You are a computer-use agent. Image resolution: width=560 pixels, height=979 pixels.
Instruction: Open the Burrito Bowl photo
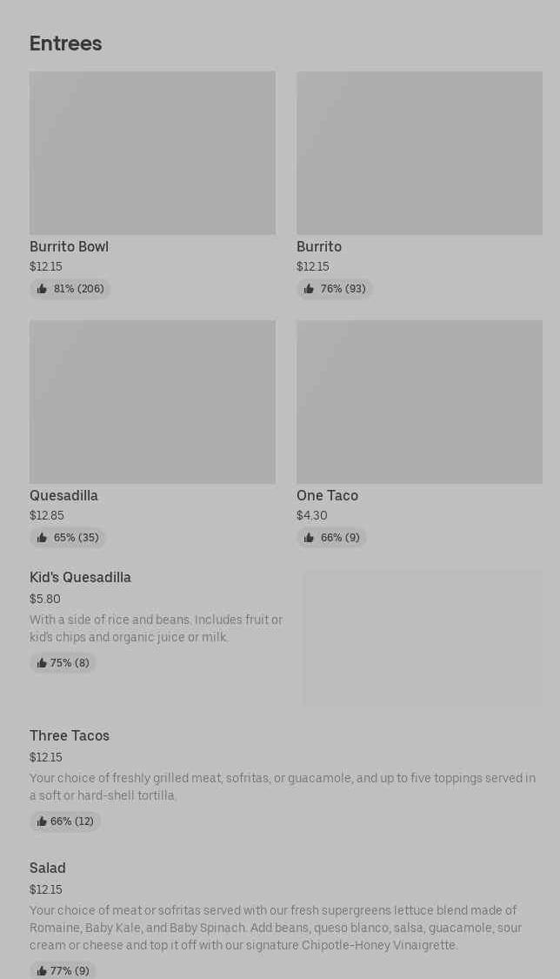tap(152, 153)
